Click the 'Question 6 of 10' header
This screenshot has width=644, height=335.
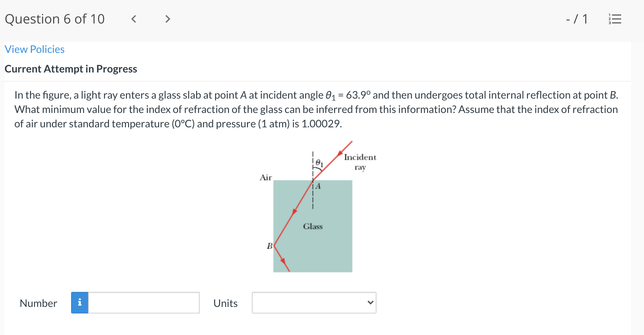point(54,19)
